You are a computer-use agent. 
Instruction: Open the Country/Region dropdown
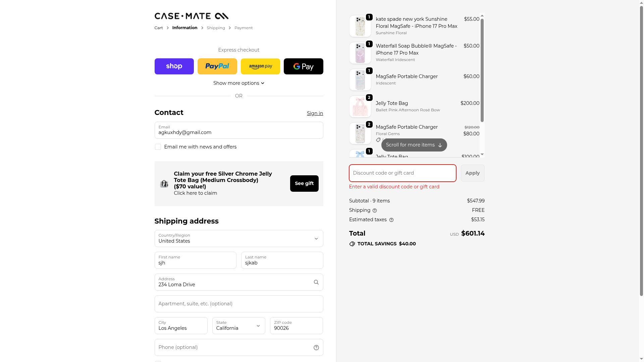(238, 239)
